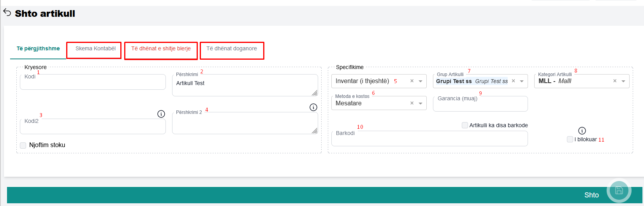Clear the Kategori Artikulli selection
Viewport: 644px width, 206px height.
[x=615, y=81]
